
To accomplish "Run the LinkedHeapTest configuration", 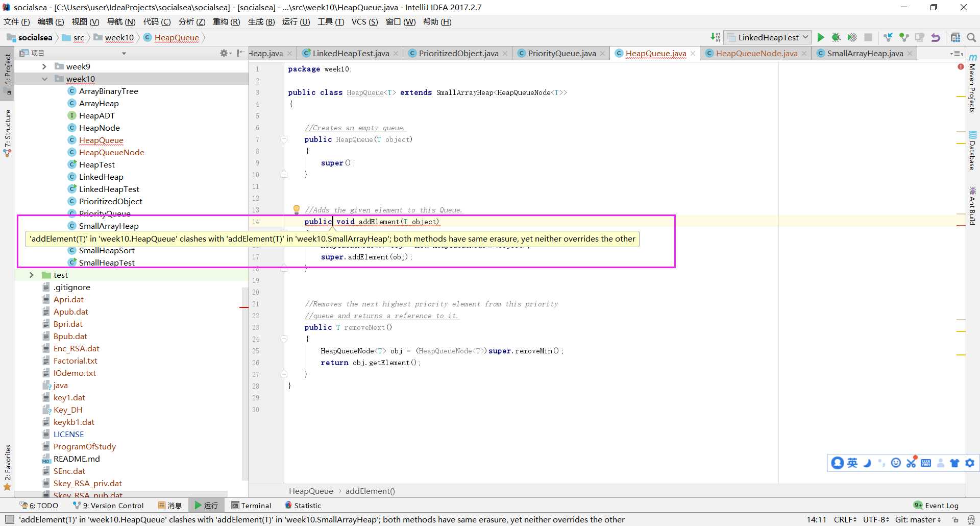I will (x=820, y=37).
